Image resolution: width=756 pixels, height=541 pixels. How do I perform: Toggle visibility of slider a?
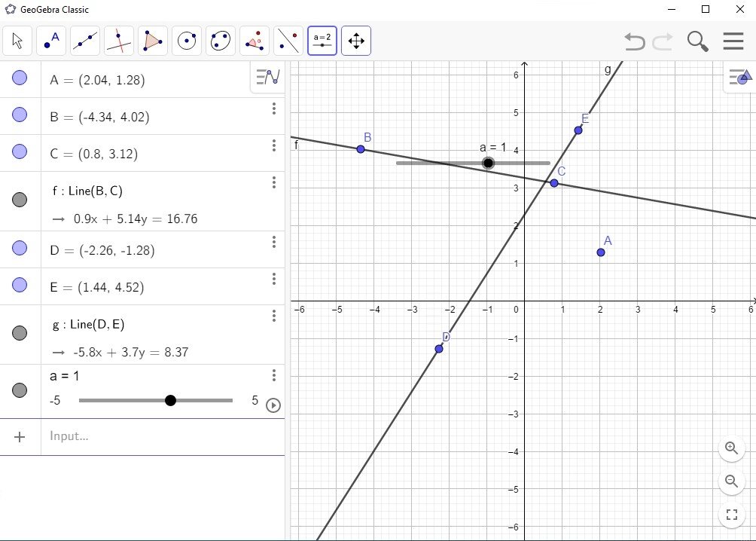pos(20,390)
